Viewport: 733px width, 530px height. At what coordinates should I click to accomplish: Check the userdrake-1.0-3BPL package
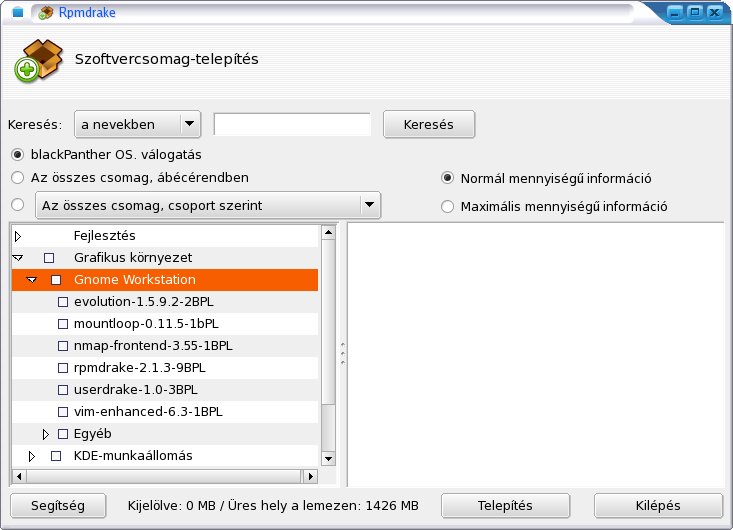63,390
